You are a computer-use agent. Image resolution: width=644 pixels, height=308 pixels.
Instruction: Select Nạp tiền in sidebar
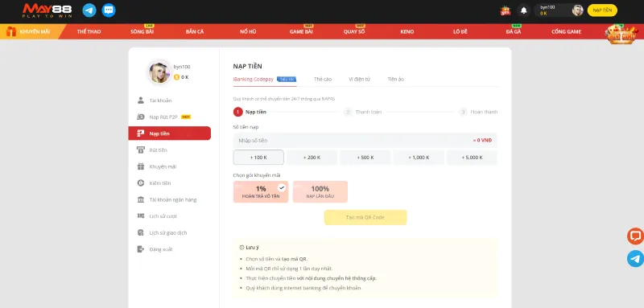point(169,133)
